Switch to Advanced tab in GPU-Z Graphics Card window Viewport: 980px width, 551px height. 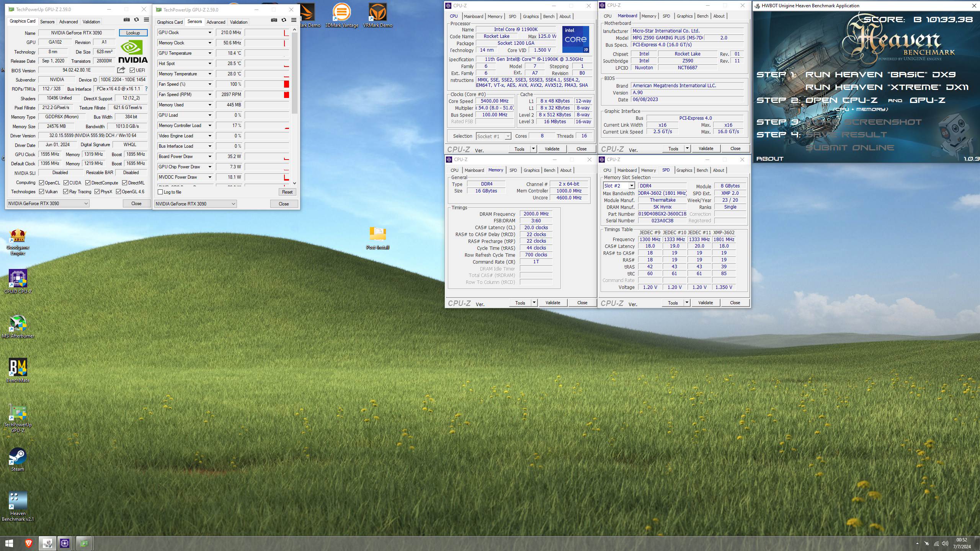(x=69, y=22)
